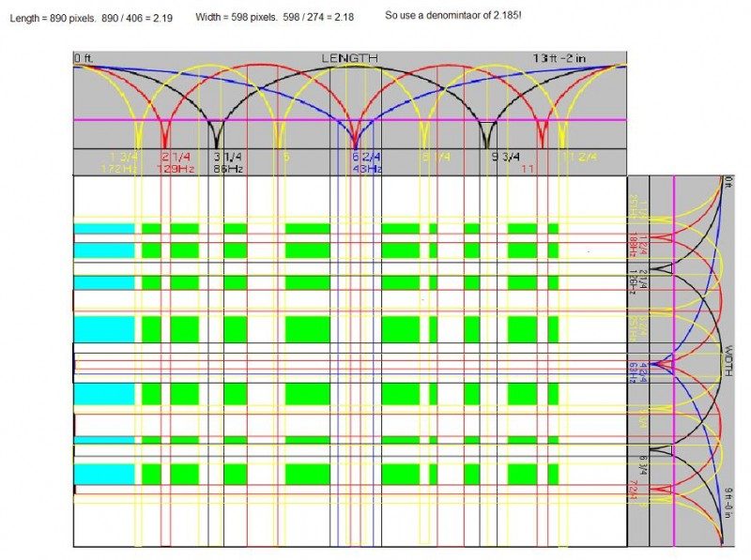Image resolution: width=751 pixels, height=560 pixels.
Task: Click the red '11' distance label
Action: 528,169
